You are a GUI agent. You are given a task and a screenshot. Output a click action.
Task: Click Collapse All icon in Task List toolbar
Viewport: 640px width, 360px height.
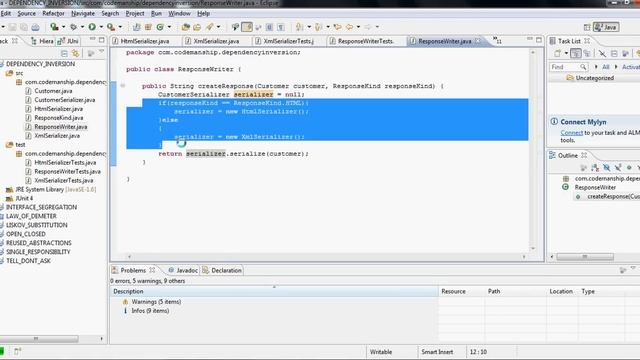pos(614,53)
